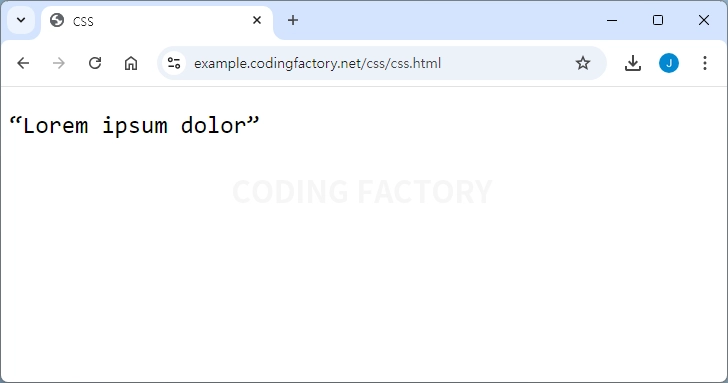Open a new tab with plus button
Screen dimensions: 728x383
pos(293,20)
